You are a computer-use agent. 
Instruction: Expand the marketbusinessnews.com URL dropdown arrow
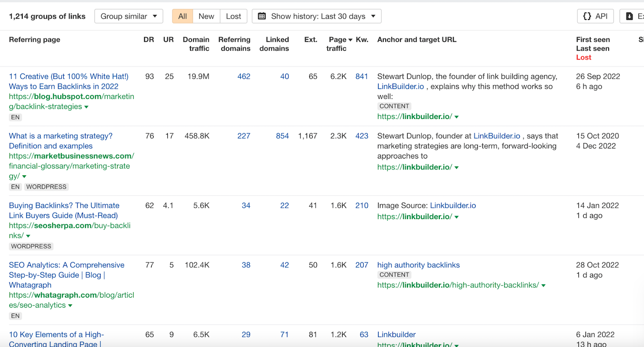pos(24,177)
